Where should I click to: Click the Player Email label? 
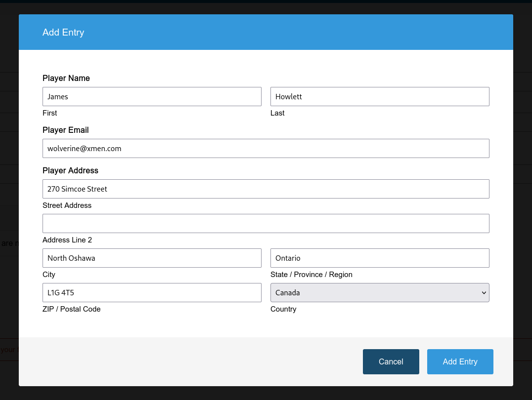click(65, 130)
